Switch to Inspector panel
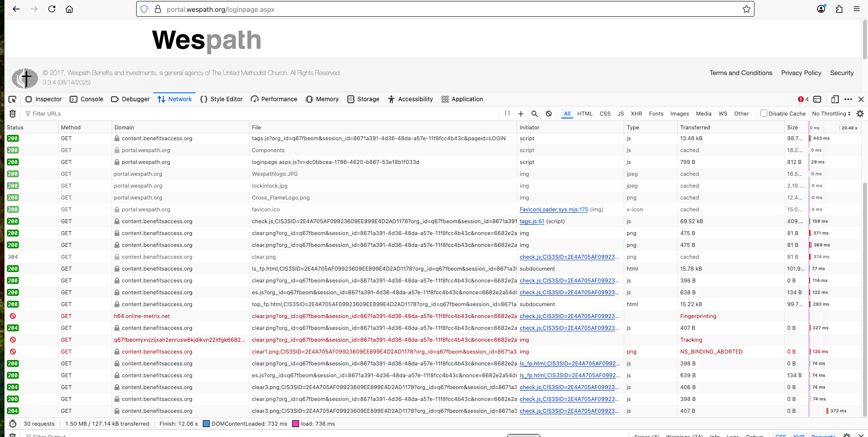This screenshot has width=868, height=437. click(43, 99)
